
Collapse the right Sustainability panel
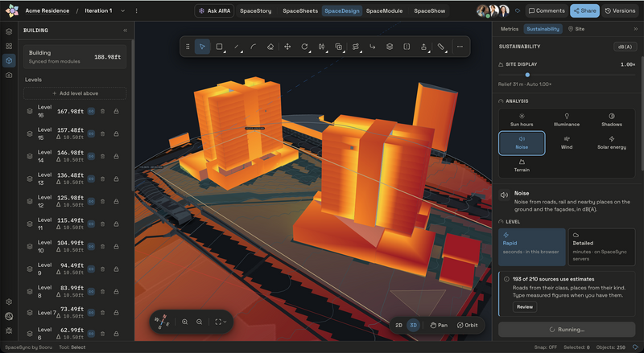tap(636, 29)
